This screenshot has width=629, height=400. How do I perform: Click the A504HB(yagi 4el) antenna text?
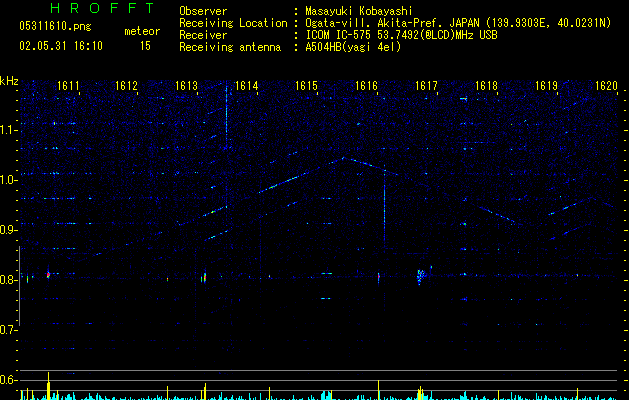(x=353, y=47)
